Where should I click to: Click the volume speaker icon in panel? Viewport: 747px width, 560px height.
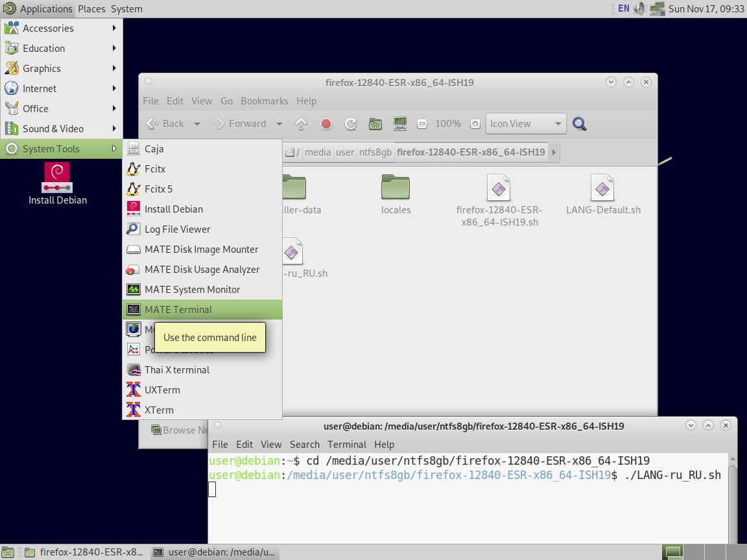point(639,8)
